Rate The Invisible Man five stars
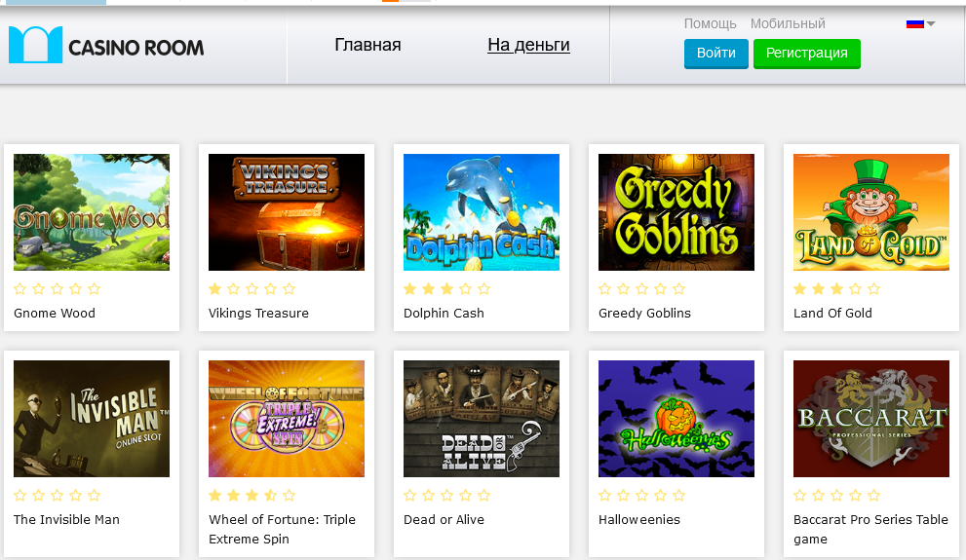The width and height of the screenshot is (966, 560). (95, 495)
